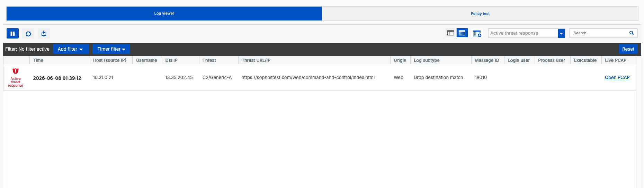
Task: Switch to standard table view icon
Action: point(450,33)
